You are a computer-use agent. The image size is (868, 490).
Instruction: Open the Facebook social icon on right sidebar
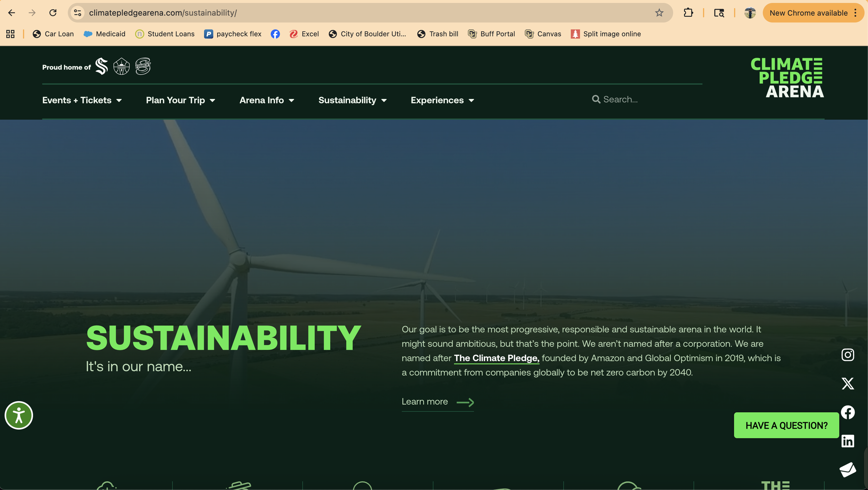click(848, 412)
